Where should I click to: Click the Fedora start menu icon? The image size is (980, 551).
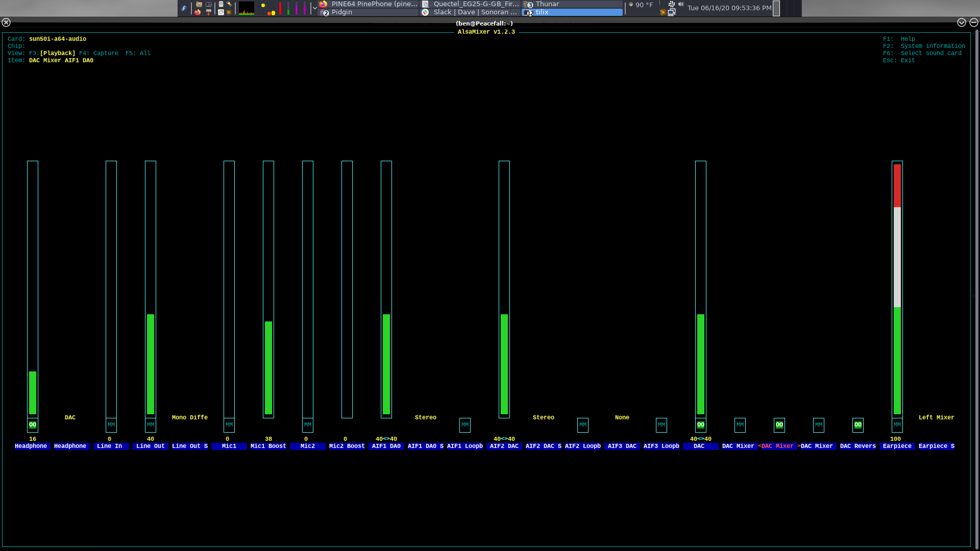tap(184, 8)
